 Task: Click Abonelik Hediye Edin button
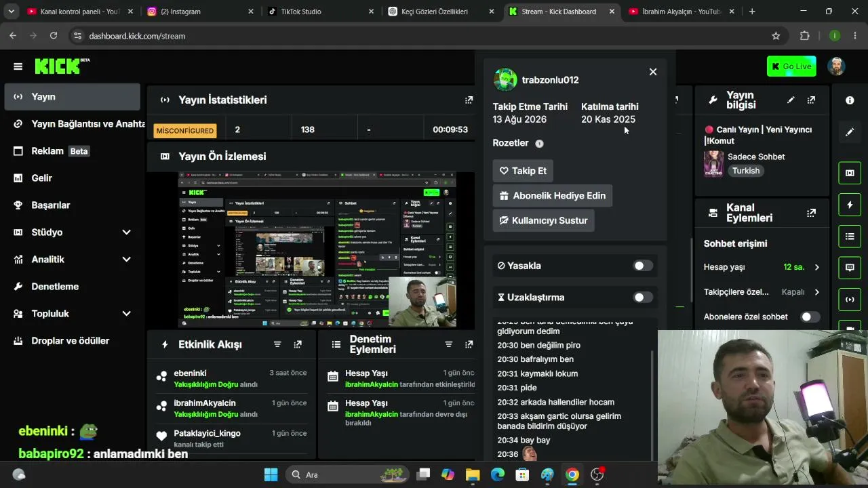[x=553, y=196]
